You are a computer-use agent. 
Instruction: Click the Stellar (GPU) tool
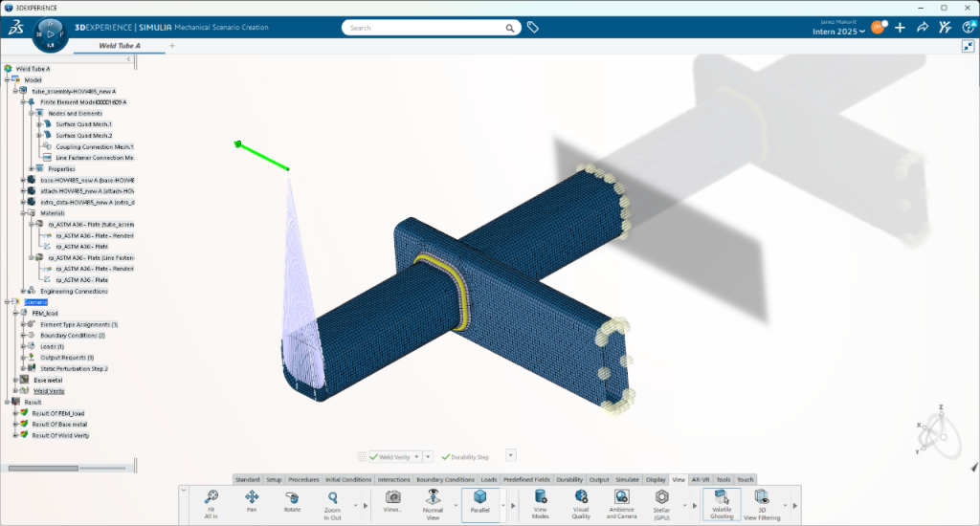click(x=662, y=505)
